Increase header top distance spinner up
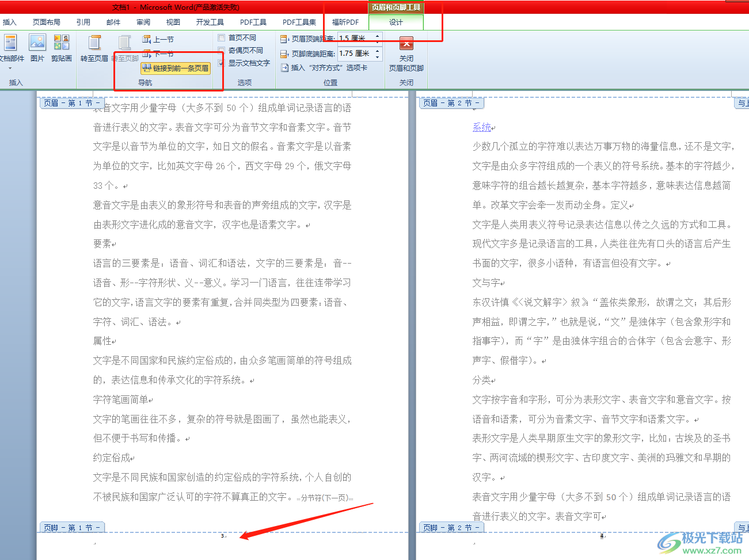749x560 pixels. tap(378, 36)
